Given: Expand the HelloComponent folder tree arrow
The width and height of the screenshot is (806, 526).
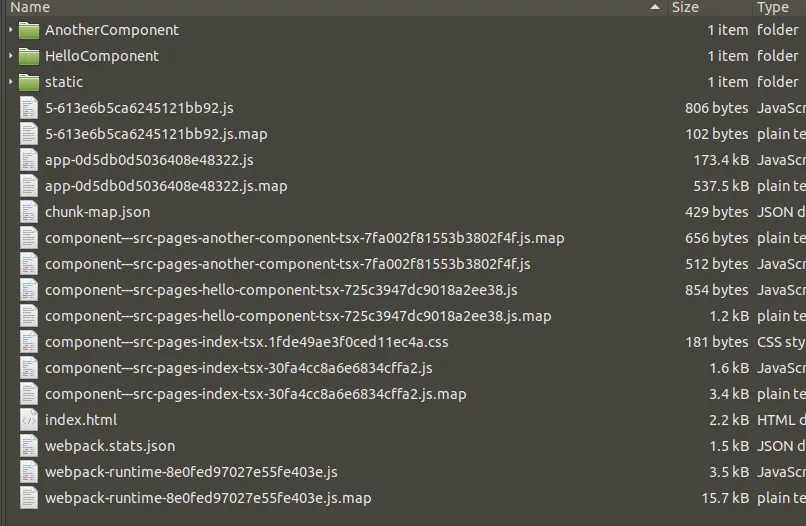Looking at the screenshot, I should (11, 56).
